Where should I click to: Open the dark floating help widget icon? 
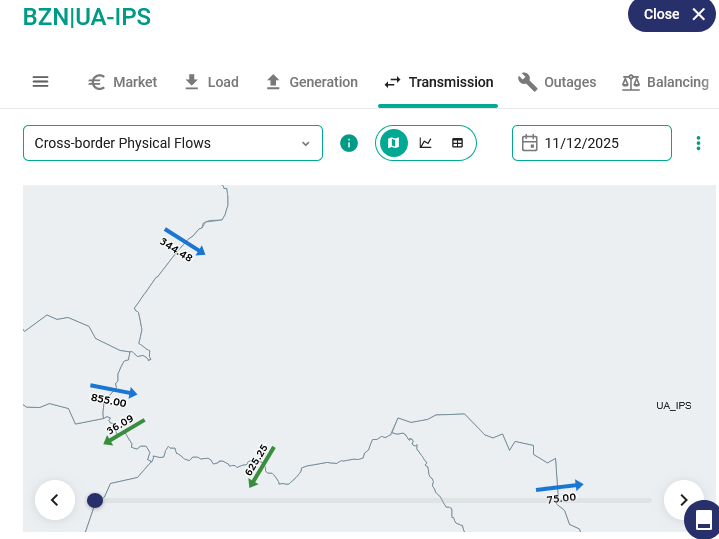point(702,519)
